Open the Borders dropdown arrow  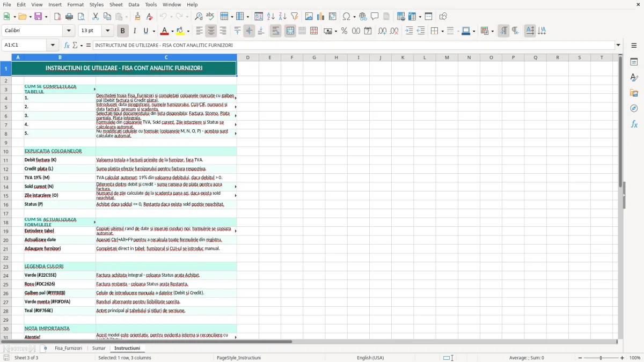click(442, 31)
